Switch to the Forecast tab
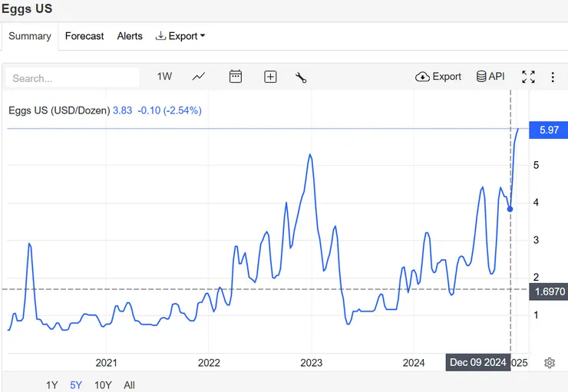The image size is (568, 392). click(x=84, y=36)
